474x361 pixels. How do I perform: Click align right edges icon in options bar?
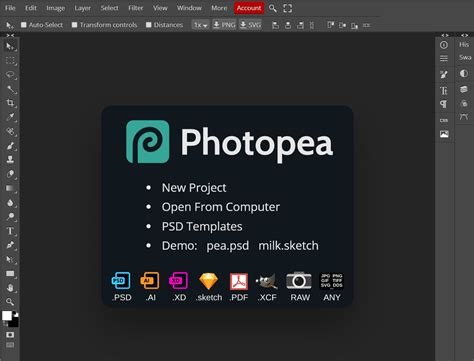click(x=300, y=25)
